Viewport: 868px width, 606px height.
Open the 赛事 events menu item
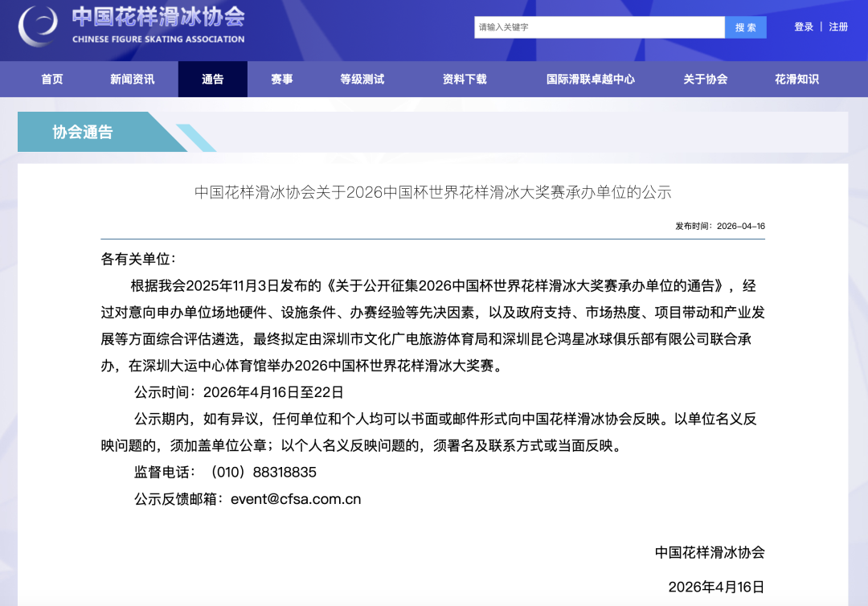[x=282, y=80]
